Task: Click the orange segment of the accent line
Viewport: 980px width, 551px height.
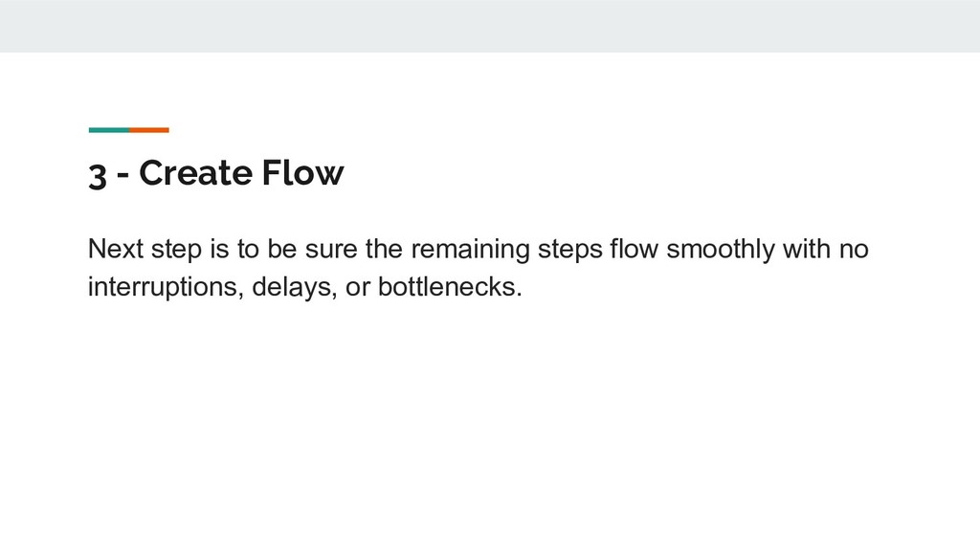Action: click(149, 130)
